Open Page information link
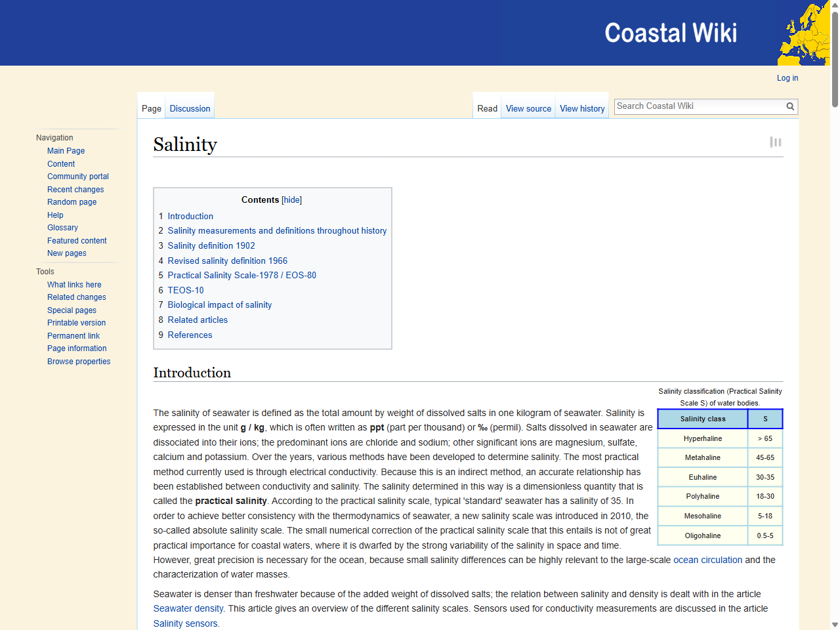 77,348
